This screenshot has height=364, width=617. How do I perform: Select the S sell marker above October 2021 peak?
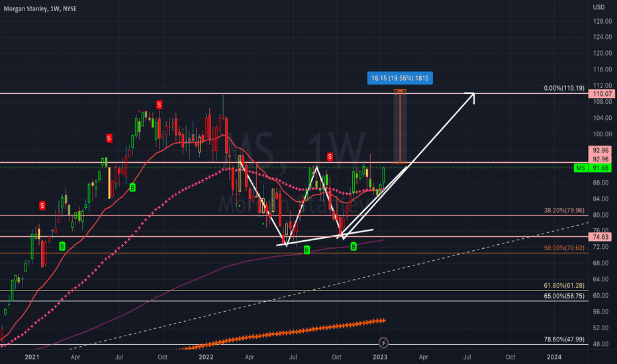tap(159, 105)
